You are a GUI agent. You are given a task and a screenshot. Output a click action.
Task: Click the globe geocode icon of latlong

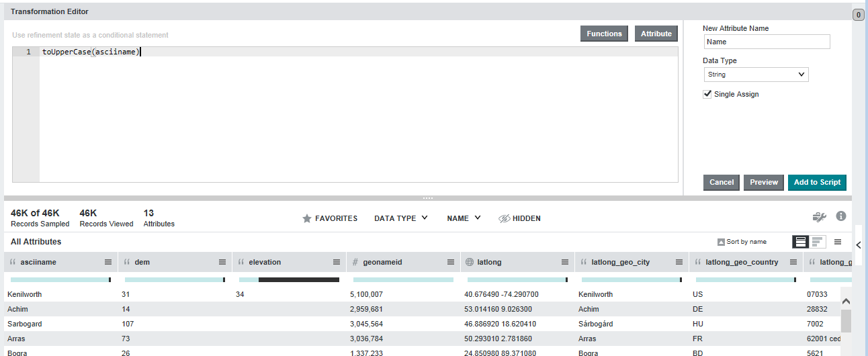pos(470,262)
